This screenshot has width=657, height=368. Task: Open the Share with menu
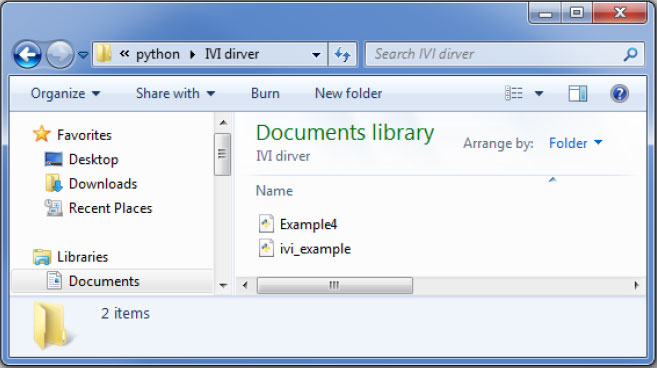tap(175, 93)
